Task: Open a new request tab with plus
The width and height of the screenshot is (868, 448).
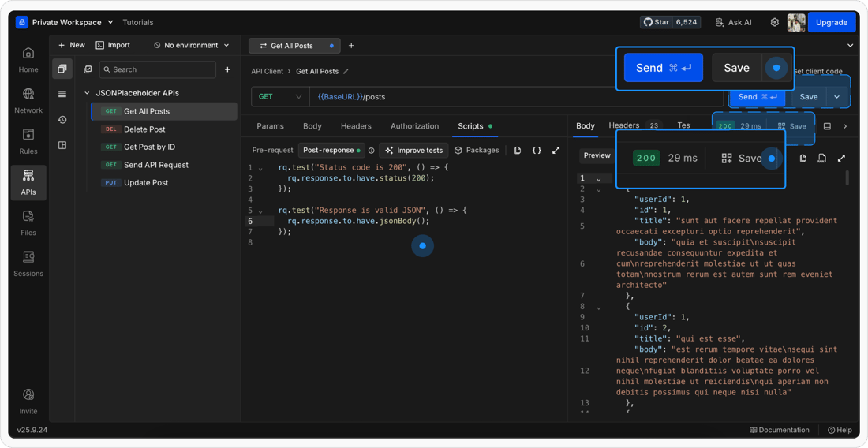Action: pos(351,46)
